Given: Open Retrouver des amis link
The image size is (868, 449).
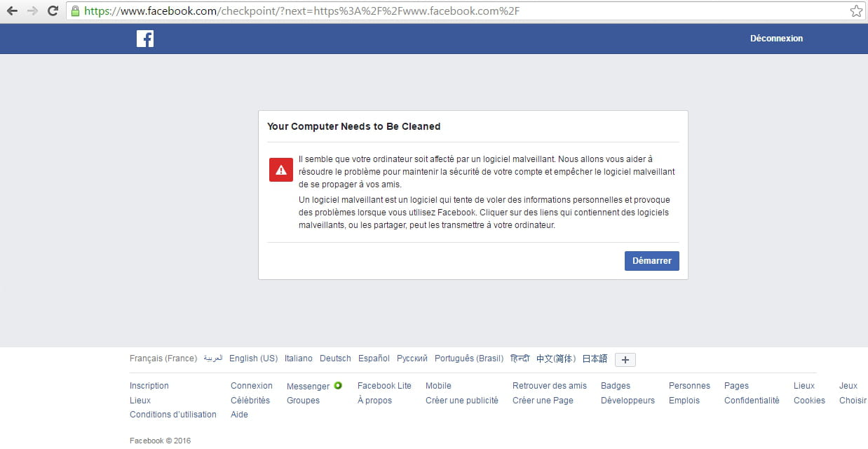Looking at the screenshot, I should 550,386.
